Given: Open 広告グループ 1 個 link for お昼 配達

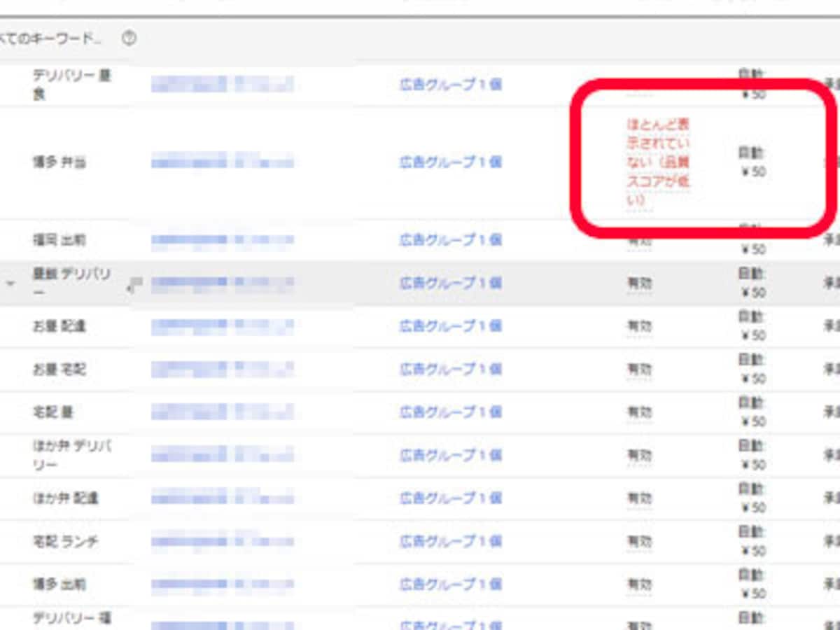Looking at the screenshot, I should [x=451, y=326].
